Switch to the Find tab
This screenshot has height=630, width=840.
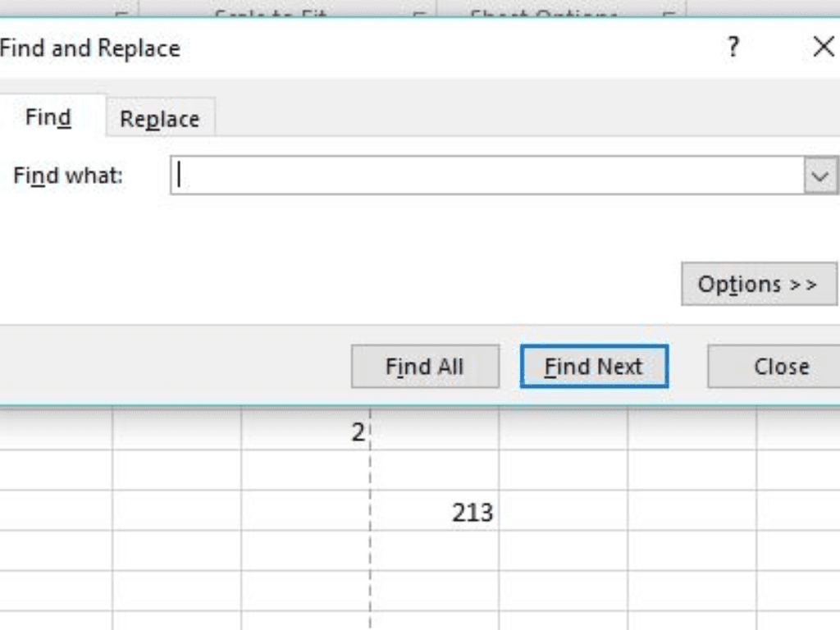coord(48,118)
